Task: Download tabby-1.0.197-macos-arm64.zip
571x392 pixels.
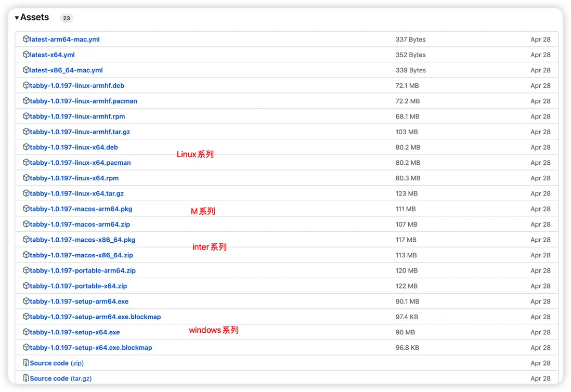Action: pyautogui.click(x=80, y=224)
